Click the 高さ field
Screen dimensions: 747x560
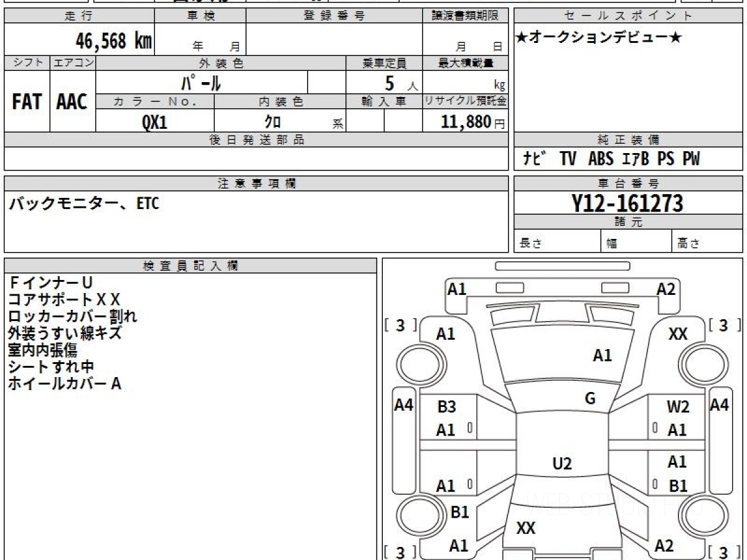click(x=707, y=241)
